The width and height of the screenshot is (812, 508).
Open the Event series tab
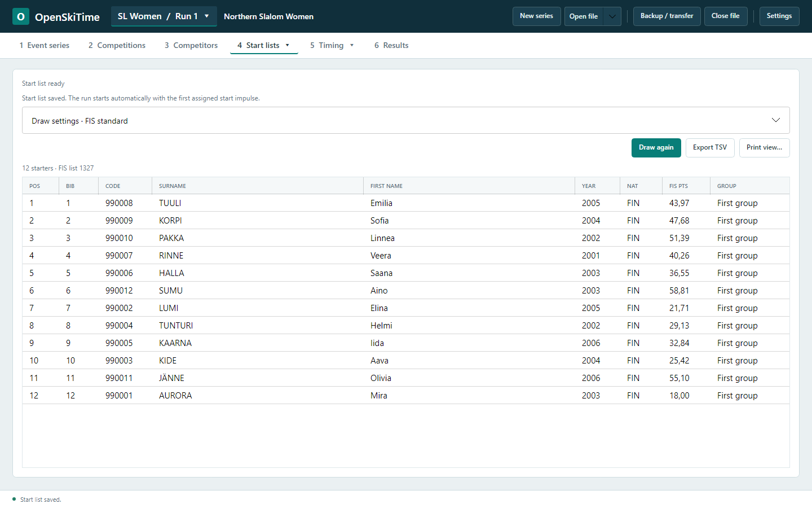45,45
